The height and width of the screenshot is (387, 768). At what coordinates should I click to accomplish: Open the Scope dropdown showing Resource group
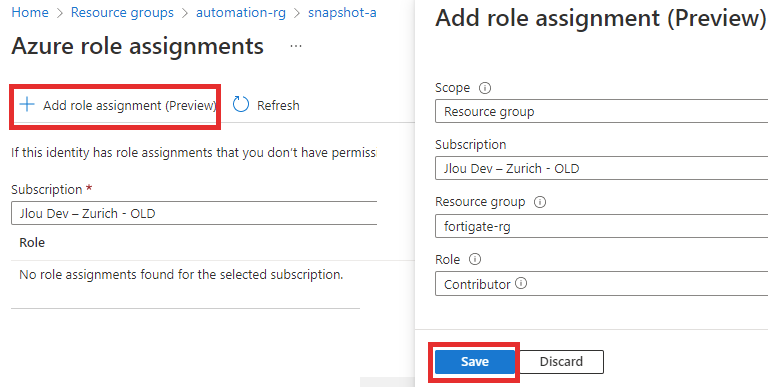pos(601,112)
